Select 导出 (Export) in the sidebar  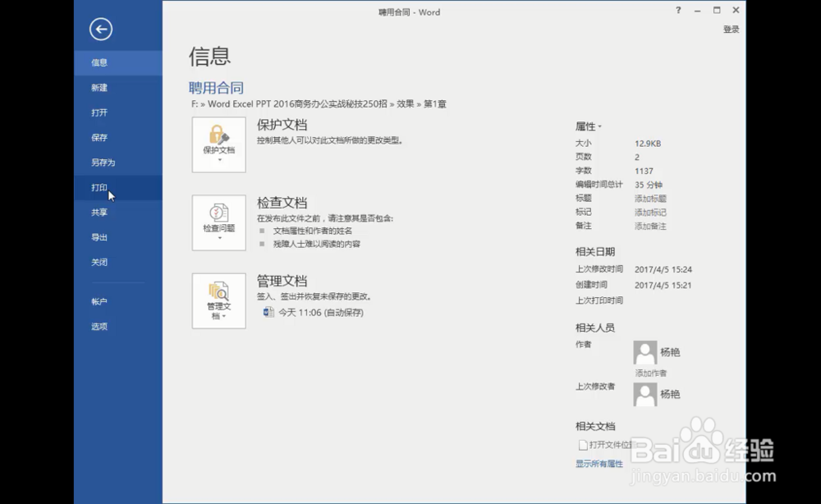tap(99, 237)
